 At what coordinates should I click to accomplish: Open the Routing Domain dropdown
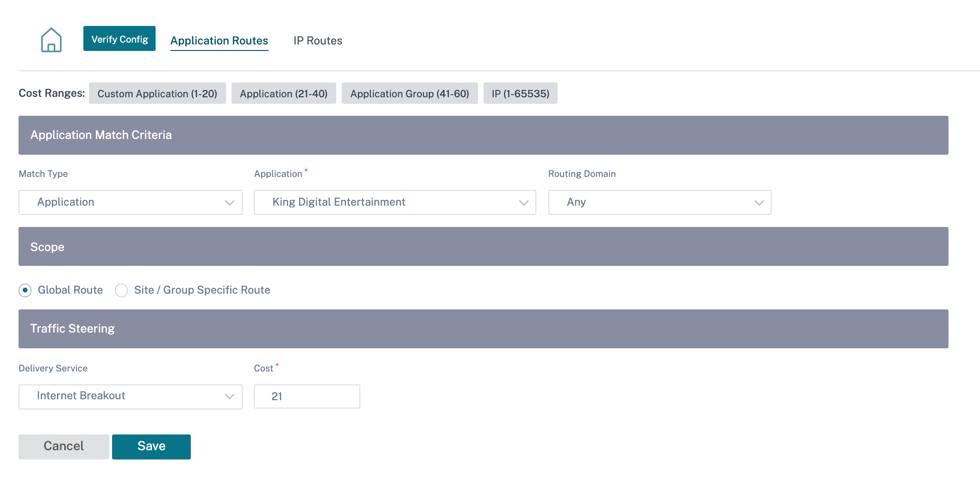[660, 202]
